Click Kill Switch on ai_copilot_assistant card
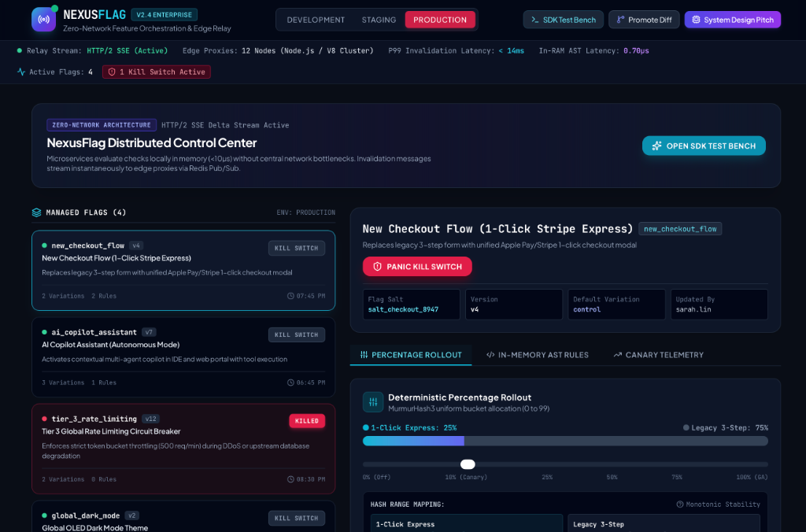Viewport: 806px width, 532px height. click(297, 334)
